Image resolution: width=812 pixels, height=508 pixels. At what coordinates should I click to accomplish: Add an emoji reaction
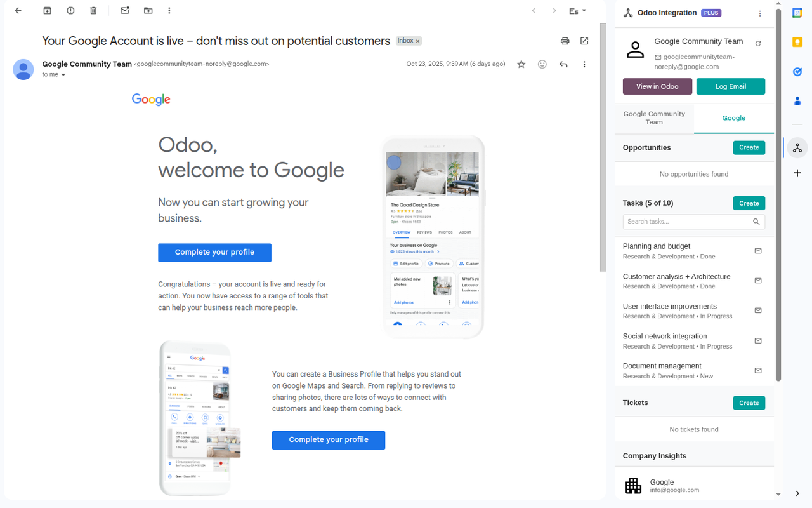[542, 64]
